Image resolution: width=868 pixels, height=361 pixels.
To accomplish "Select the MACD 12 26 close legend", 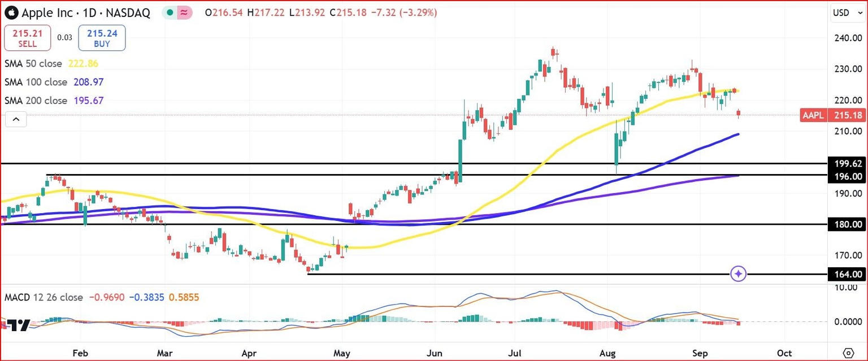I will point(44,297).
